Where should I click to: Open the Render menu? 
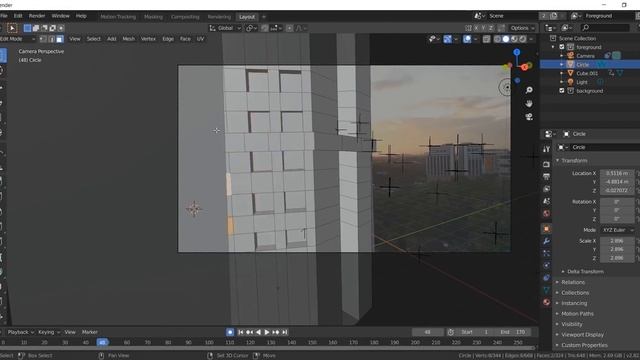(x=37, y=16)
